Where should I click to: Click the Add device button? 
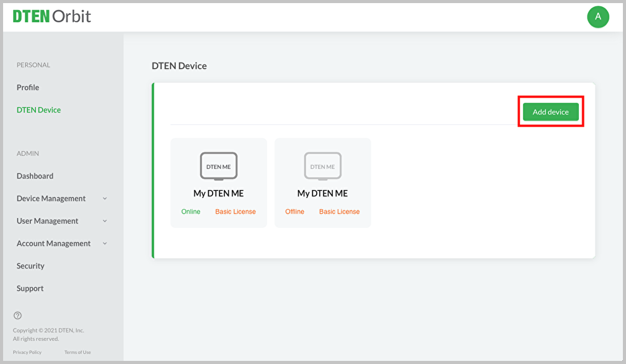[x=550, y=112]
